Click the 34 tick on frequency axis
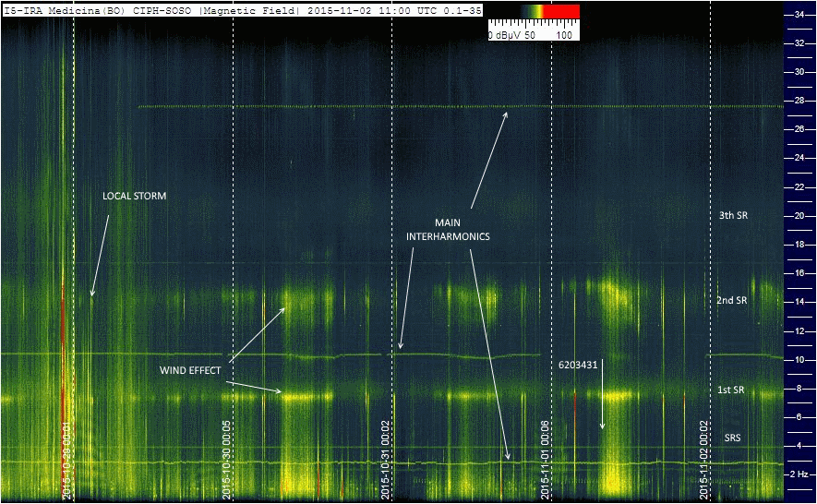 [x=799, y=15]
